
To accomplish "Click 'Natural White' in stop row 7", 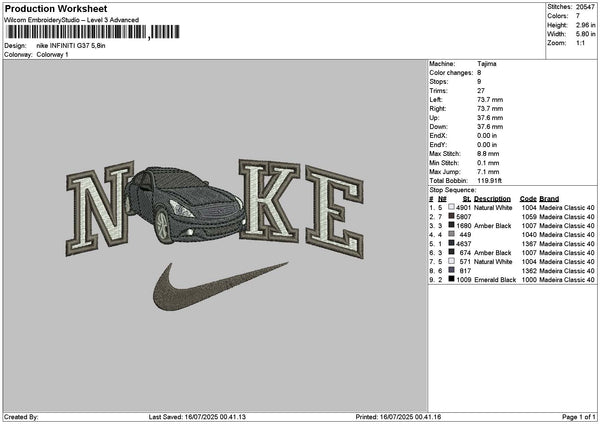I will pos(493,262).
